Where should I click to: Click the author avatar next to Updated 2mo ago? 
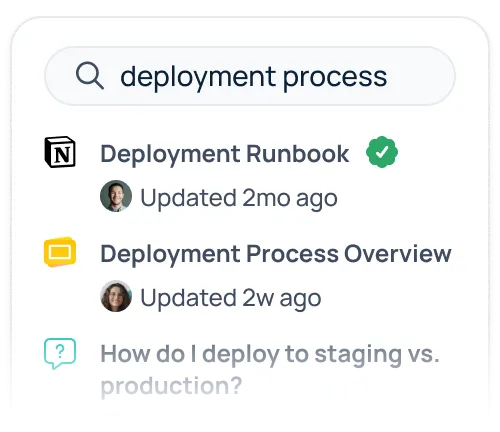116,196
